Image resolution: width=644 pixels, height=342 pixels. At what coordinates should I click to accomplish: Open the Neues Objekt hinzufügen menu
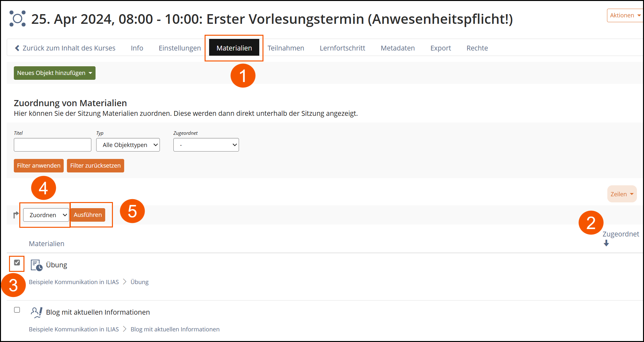click(x=54, y=73)
